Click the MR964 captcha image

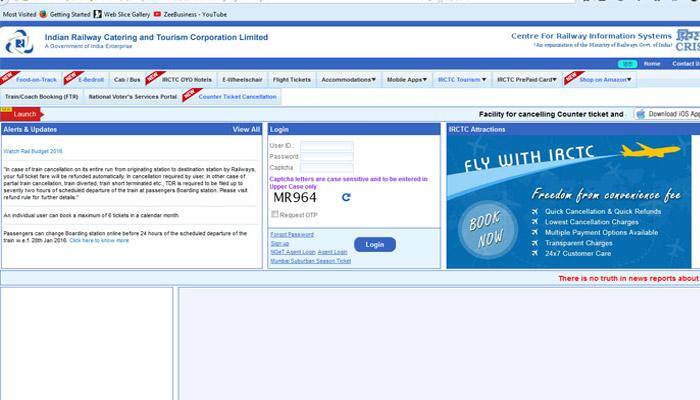(295, 197)
